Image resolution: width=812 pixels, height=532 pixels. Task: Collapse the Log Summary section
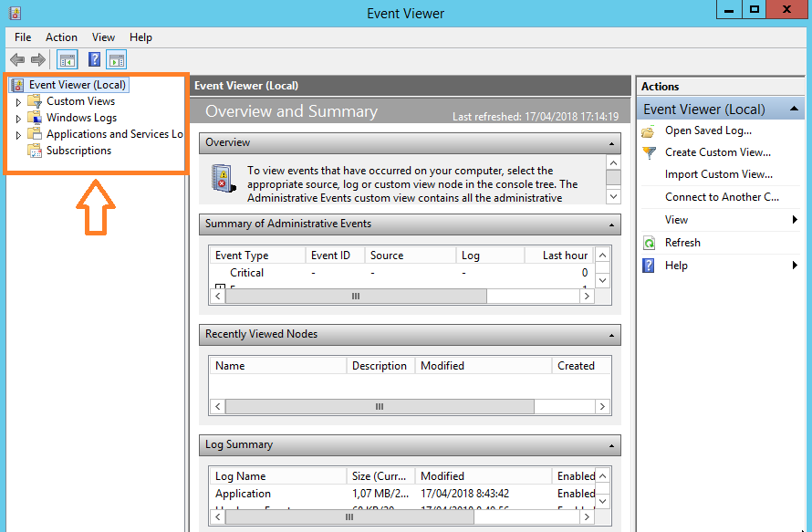click(612, 444)
